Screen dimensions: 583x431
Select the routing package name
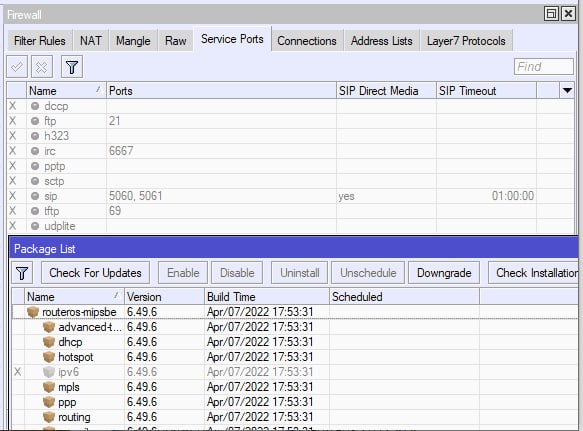tap(74, 417)
